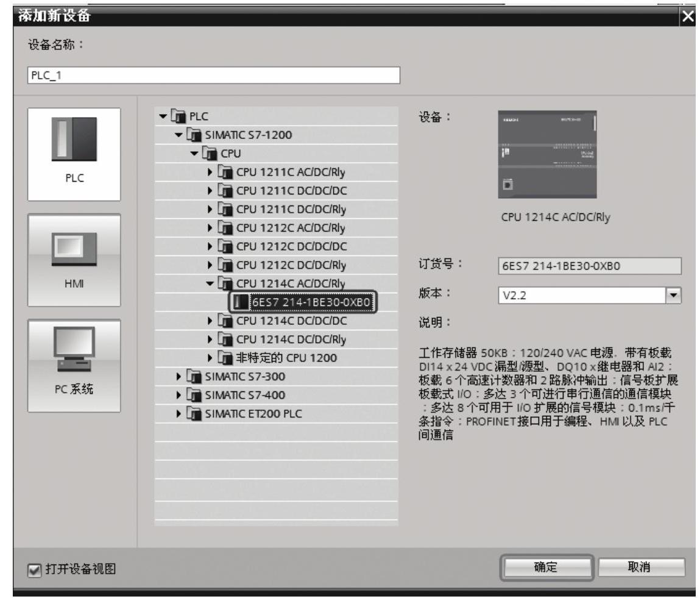
Task: Click the root PLC folder icon
Action: 179,116
